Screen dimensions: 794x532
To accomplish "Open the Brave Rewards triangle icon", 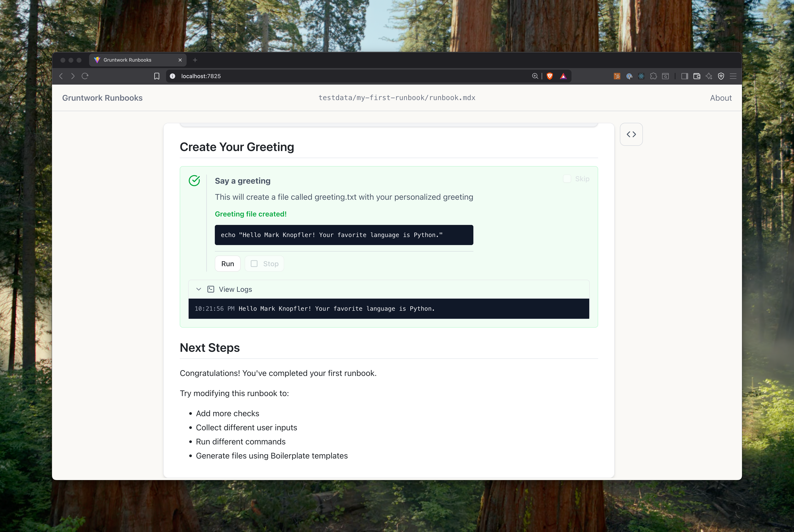I will 563,76.
